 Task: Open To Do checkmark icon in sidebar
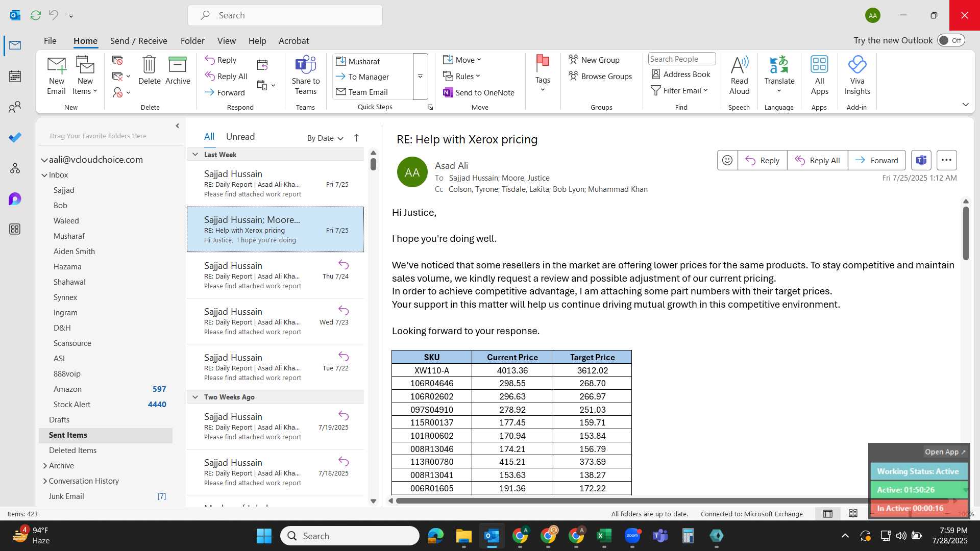click(15, 138)
